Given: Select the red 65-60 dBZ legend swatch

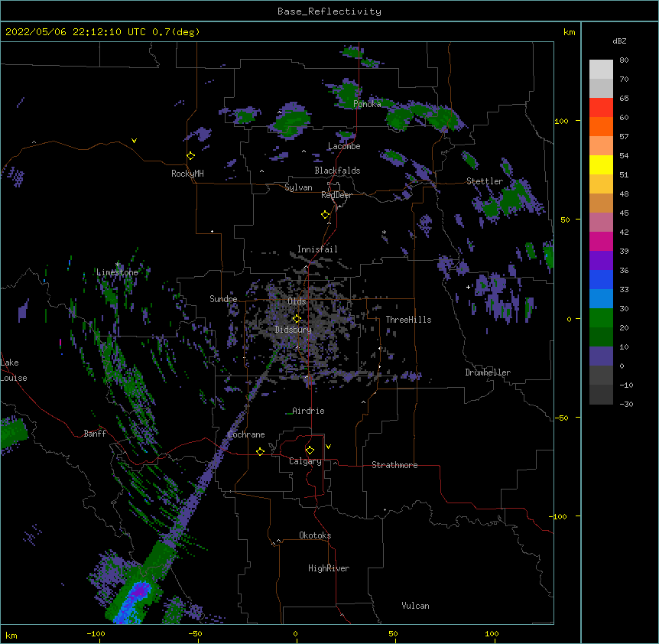Looking at the screenshot, I should [601, 108].
